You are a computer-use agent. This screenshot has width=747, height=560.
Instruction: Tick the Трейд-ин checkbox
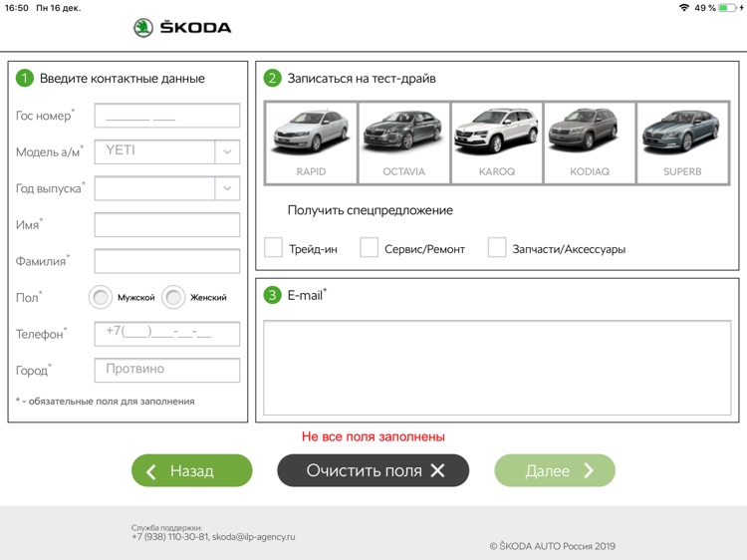click(x=274, y=248)
